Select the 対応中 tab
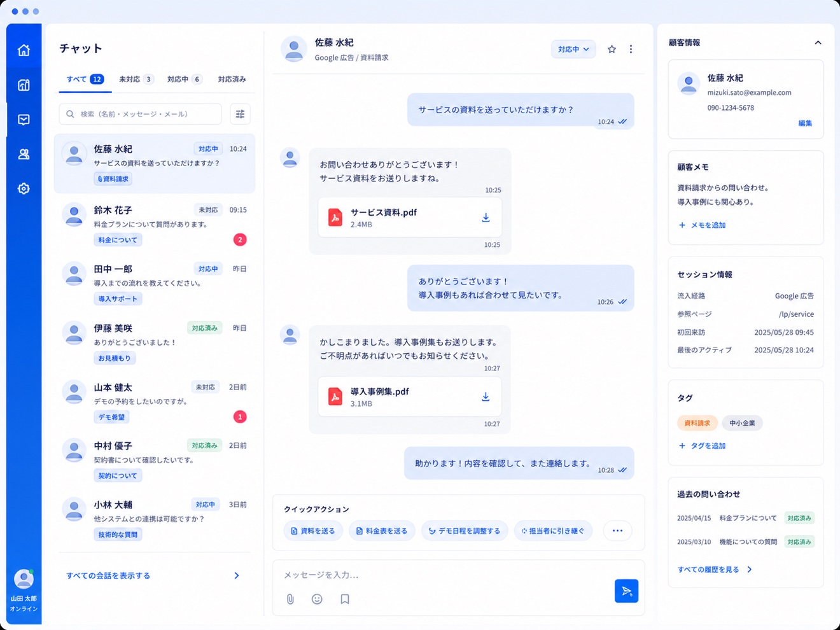This screenshot has height=630, width=840. pos(184,80)
